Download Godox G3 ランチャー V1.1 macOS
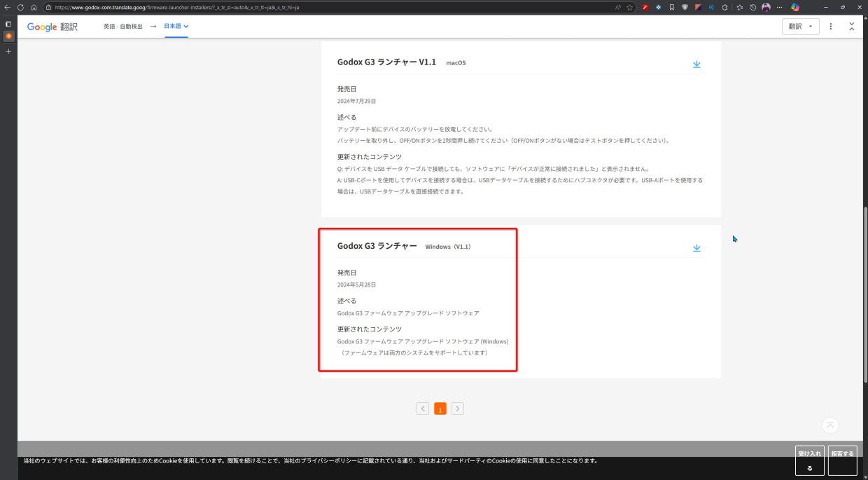Viewport: 868px width, 480px height. 696,64
